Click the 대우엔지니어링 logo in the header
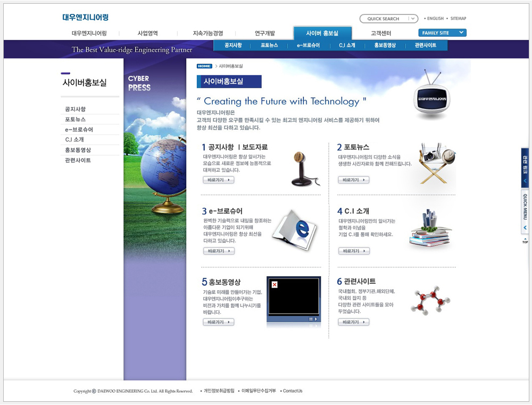The image size is (532, 405). [x=85, y=18]
